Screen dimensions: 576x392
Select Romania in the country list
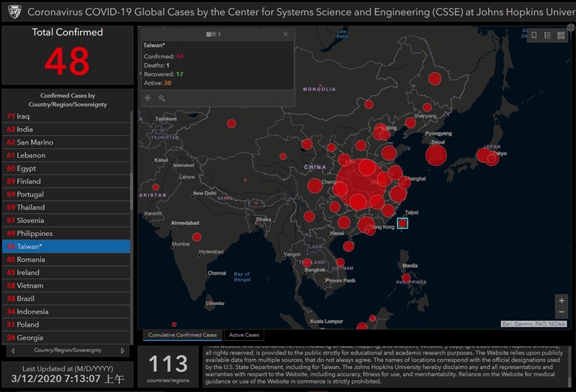pos(66,260)
